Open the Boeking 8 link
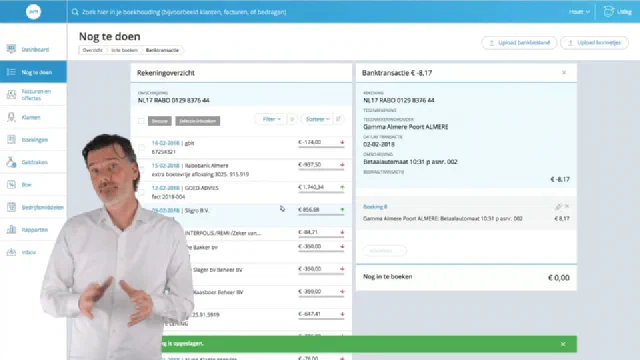This screenshot has height=360, width=640. point(375,207)
